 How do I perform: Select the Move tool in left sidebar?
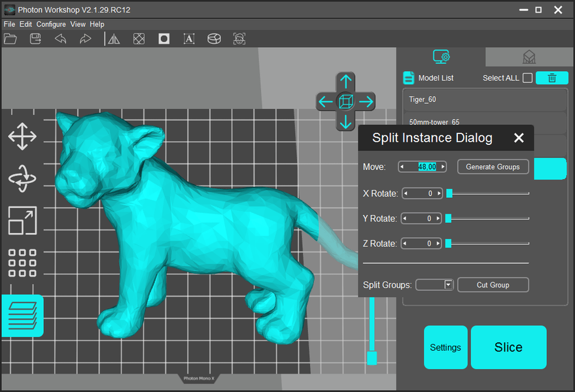pos(22,137)
